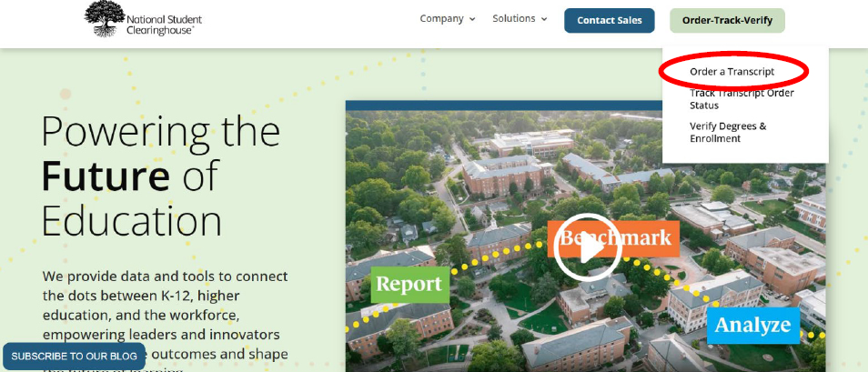Select Verify Degrees & Enrollment
The height and width of the screenshot is (372, 868).
(x=728, y=132)
